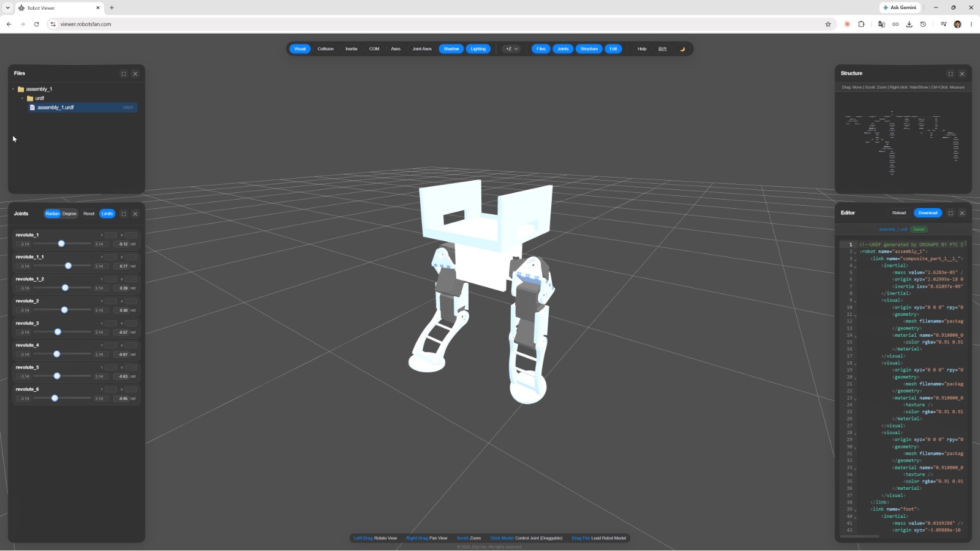Image resolution: width=980 pixels, height=551 pixels.
Task: Fold the link tag on editor line 3
Action: (856, 259)
